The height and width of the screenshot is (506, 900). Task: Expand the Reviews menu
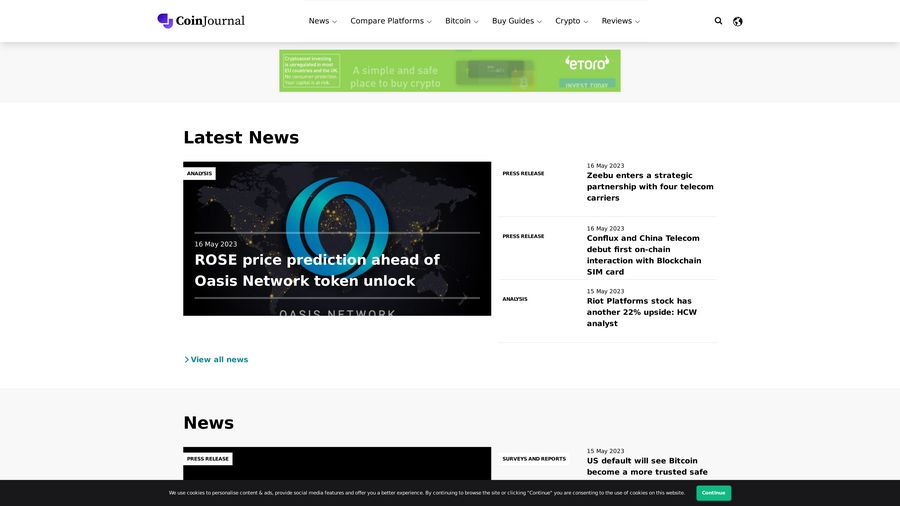pyautogui.click(x=620, y=21)
